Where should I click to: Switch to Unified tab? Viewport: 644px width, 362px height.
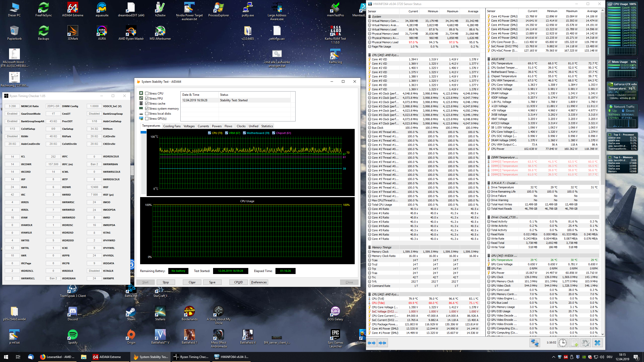coord(253,126)
